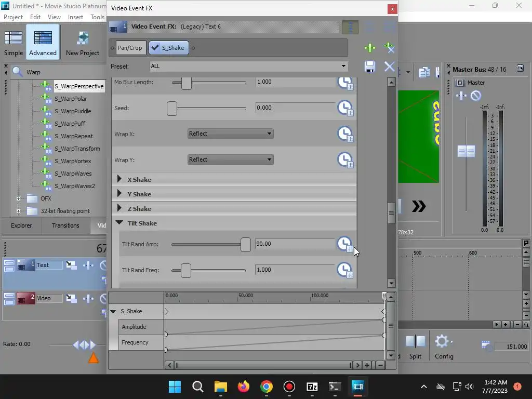The width and height of the screenshot is (532, 399).
Task: Click the Amplitude keyframe lane label
Action: tap(134, 327)
